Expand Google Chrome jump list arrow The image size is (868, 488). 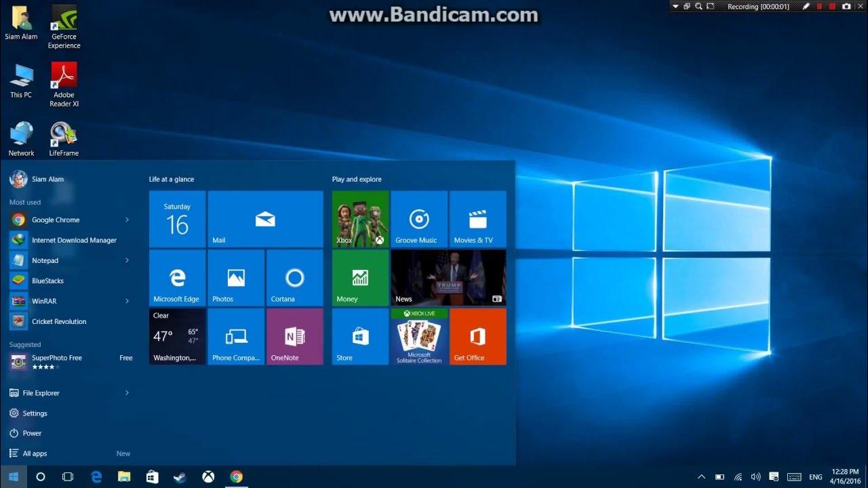click(127, 220)
